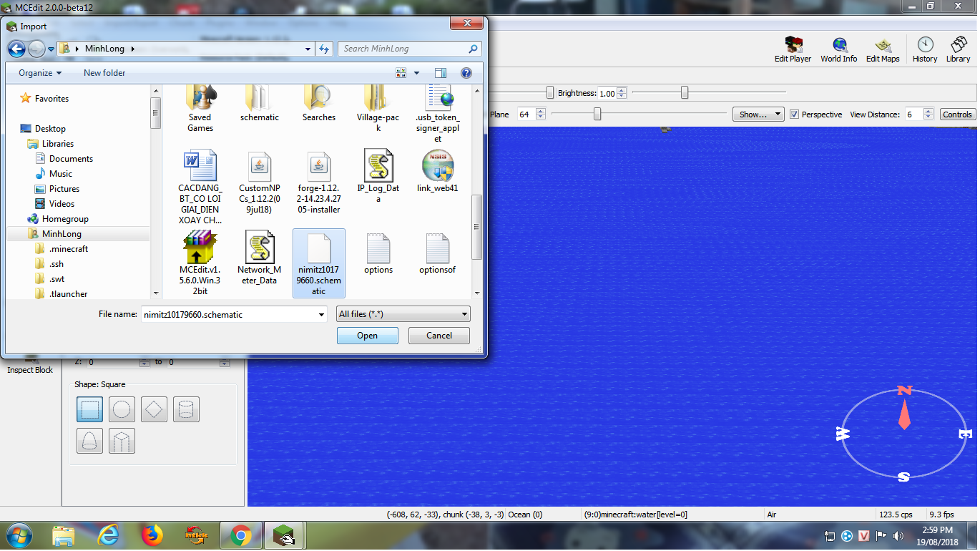Screen dimensions: 980x551
Task: Open Internet Explorer from the taskbar
Action: click(108, 535)
